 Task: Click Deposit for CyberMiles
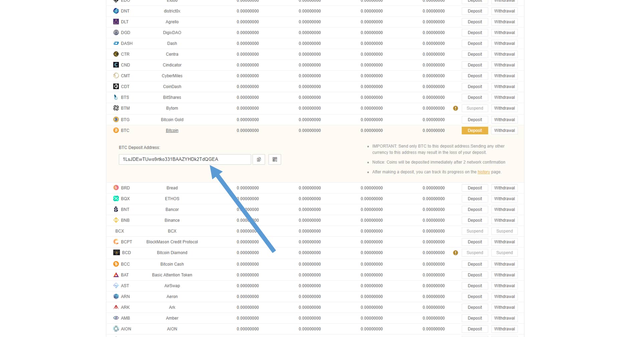pyautogui.click(x=475, y=76)
